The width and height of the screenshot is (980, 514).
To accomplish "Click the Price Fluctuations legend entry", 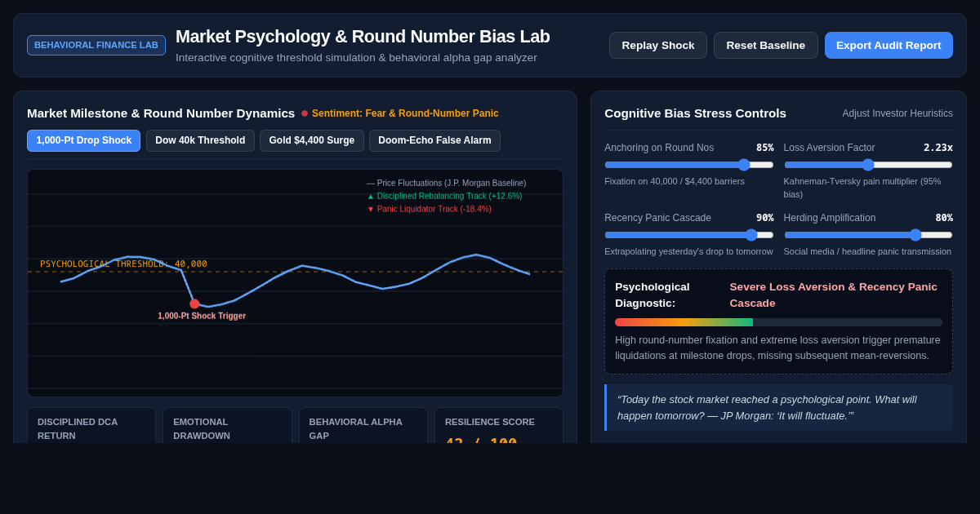I will click(447, 183).
